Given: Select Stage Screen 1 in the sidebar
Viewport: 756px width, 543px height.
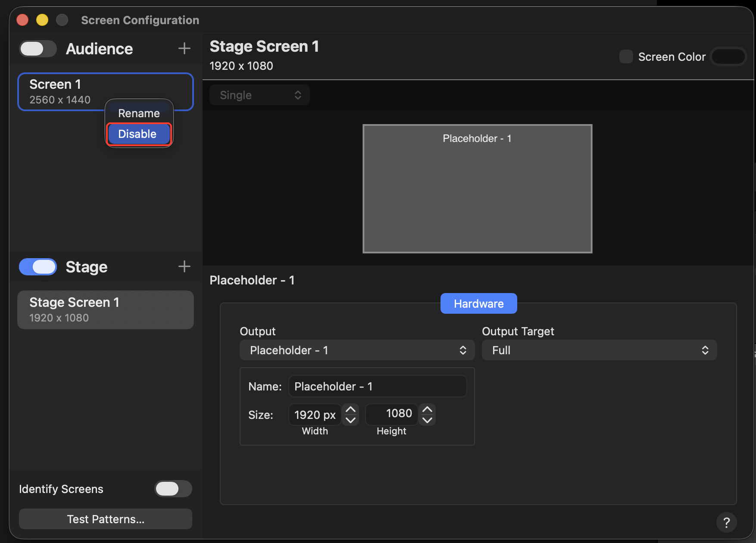Looking at the screenshot, I should click(x=106, y=310).
